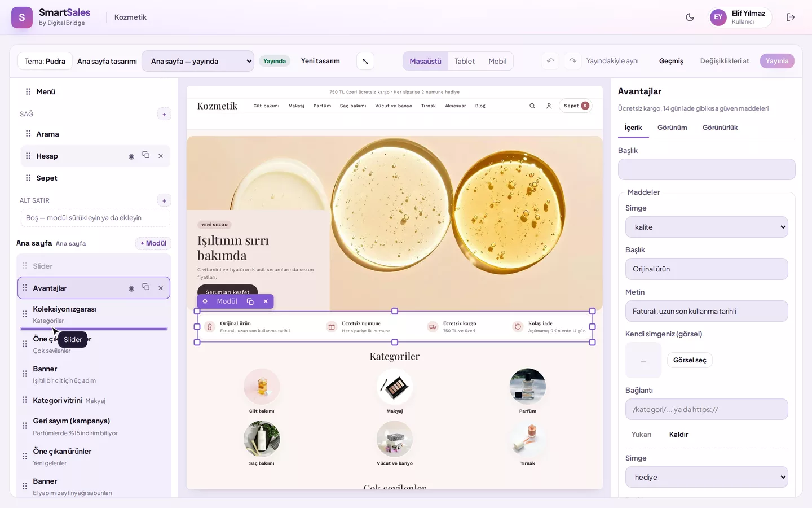The width and height of the screenshot is (812, 508).
Task: Close the canvas Modül toolbar
Action: click(266, 301)
